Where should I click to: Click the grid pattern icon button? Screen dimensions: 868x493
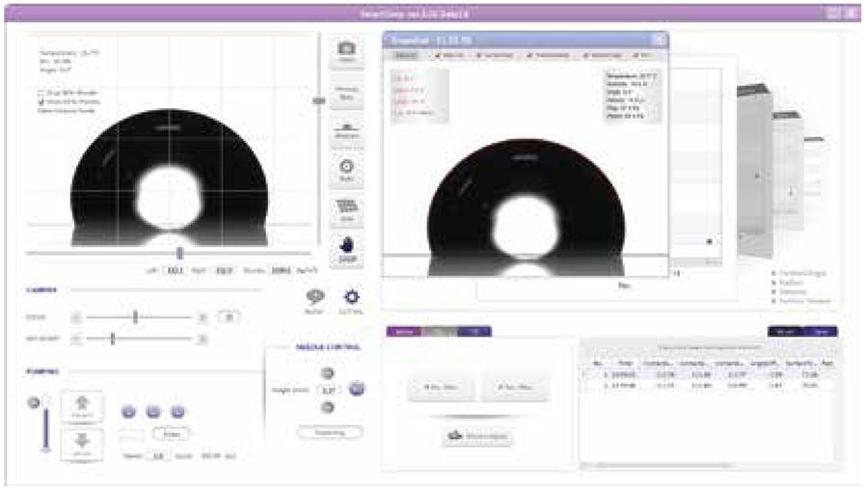[x=346, y=210]
